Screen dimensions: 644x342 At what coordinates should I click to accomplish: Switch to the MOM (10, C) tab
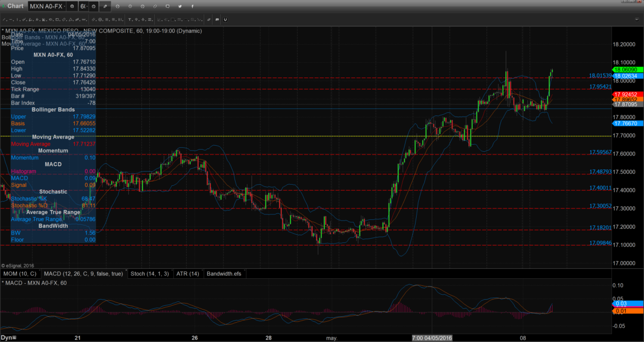coord(20,273)
